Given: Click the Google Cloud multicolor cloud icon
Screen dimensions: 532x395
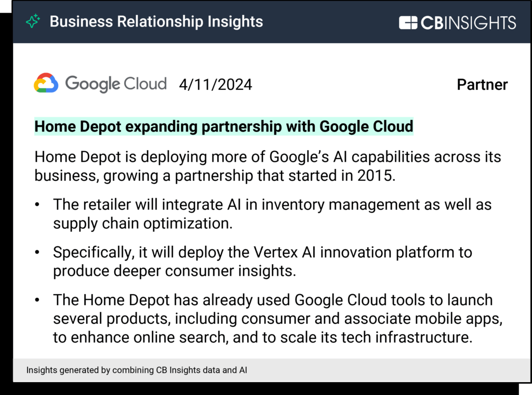Looking at the screenshot, I should click(46, 84).
